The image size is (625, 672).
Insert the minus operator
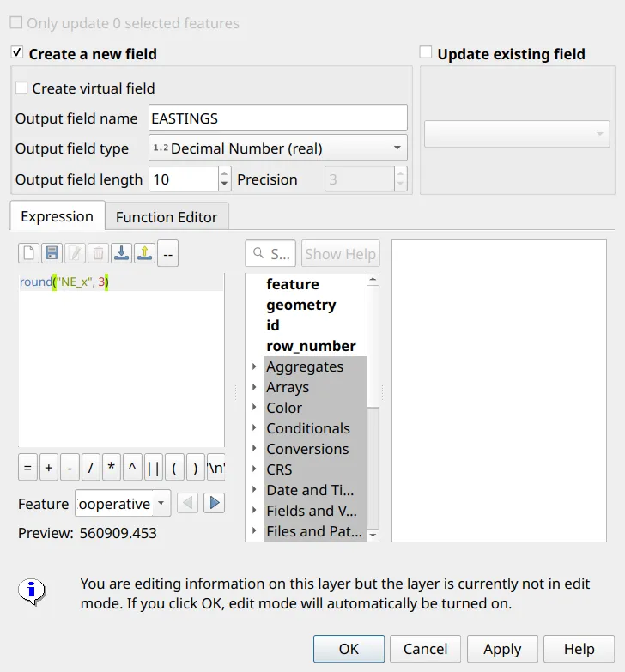[x=70, y=467]
